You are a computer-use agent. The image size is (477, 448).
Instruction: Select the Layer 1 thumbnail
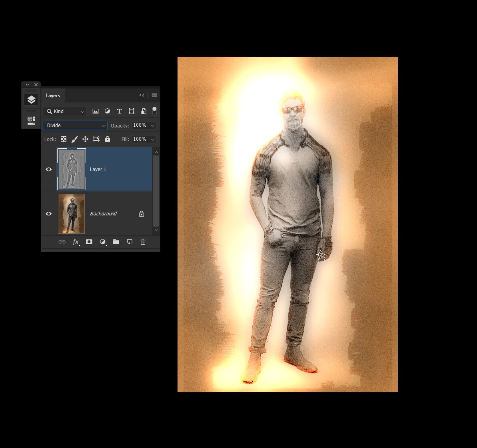point(72,169)
